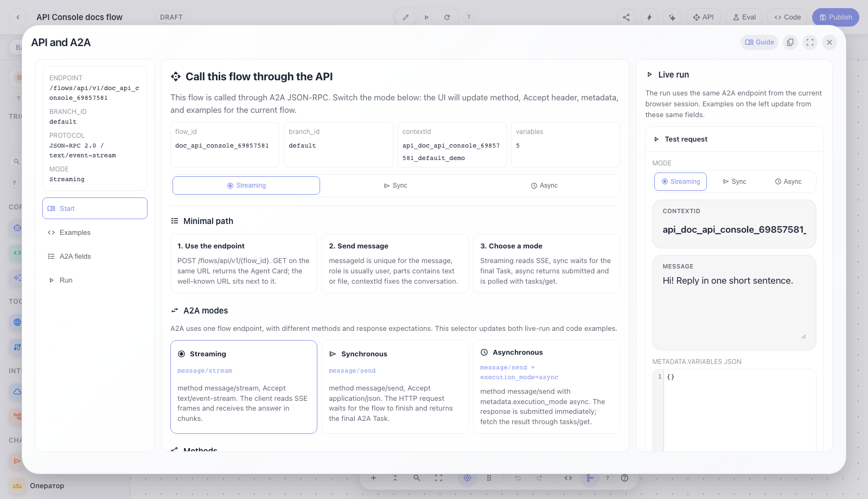Click the share icon in the top bar
Image resolution: width=868 pixels, height=499 pixels.
click(x=627, y=17)
